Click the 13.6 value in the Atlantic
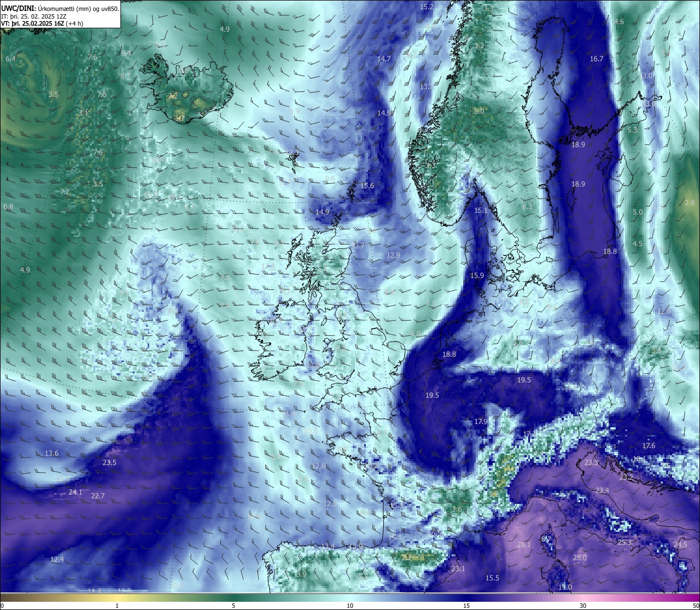The width and height of the screenshot is (700, 610). click(51, 453)
